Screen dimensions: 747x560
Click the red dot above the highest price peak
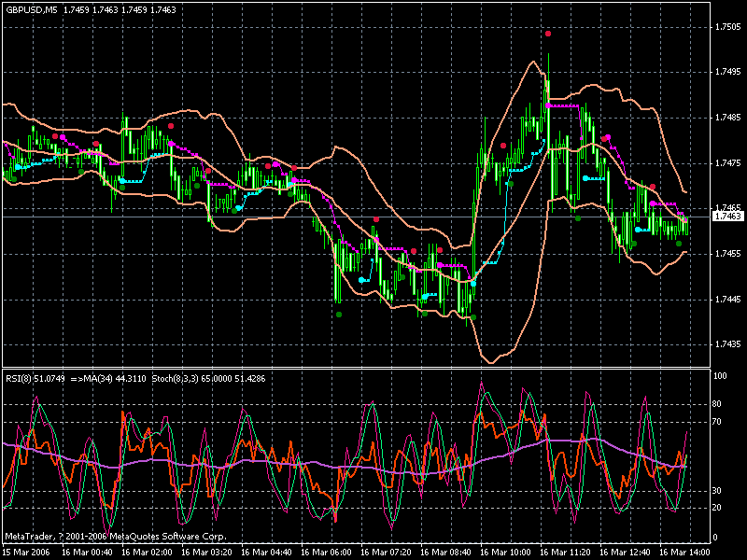click(548, 34)
